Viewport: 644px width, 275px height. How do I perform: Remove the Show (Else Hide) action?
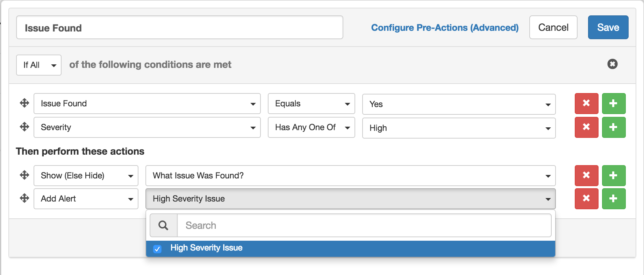pyautogui.click(x=586, y=176)
